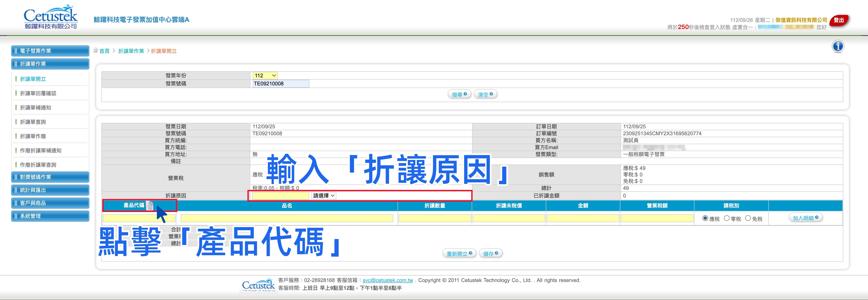Click the Cetustek logo at top left

50,17
